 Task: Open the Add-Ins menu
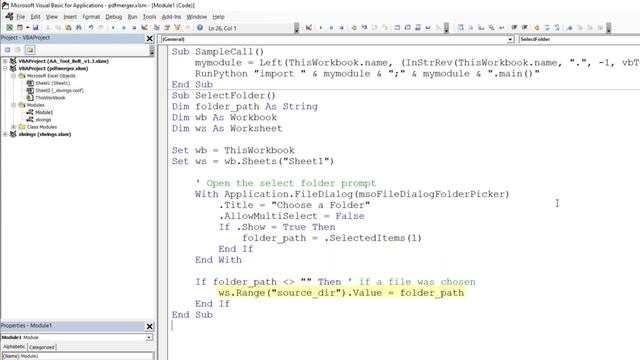click(171, 17)
